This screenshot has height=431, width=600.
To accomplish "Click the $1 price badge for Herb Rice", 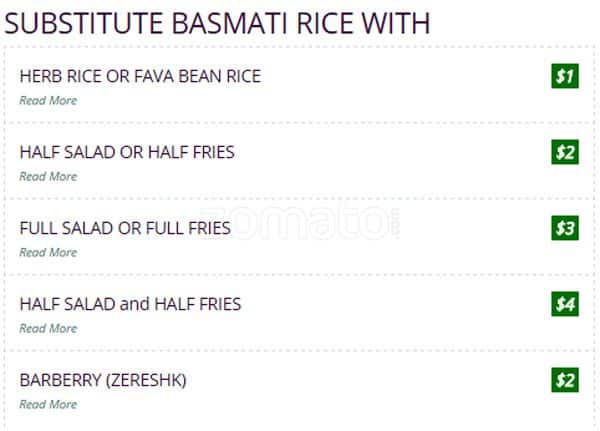I will (x=565, y=76).
